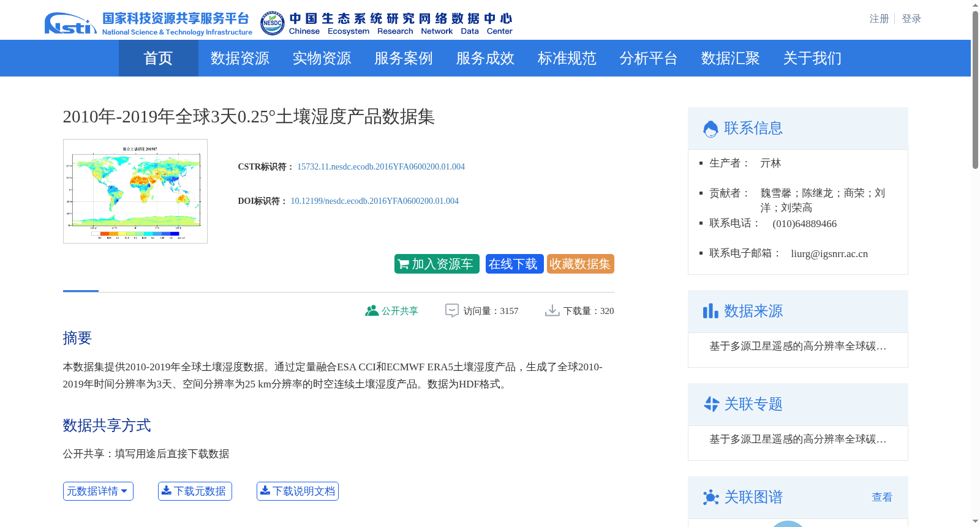Click the contact email liurg@igsnrr.ac.cn
The height and width of the screenshot is (527, 980).
point(829,254)
